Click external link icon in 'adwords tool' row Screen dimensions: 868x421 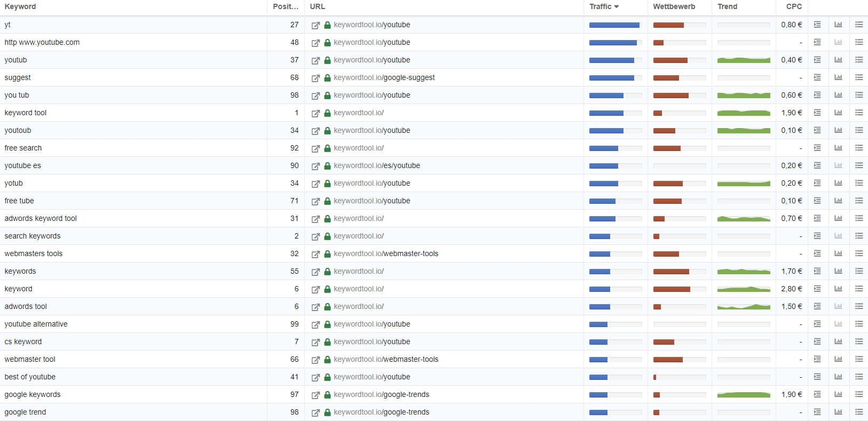(315, 307)
